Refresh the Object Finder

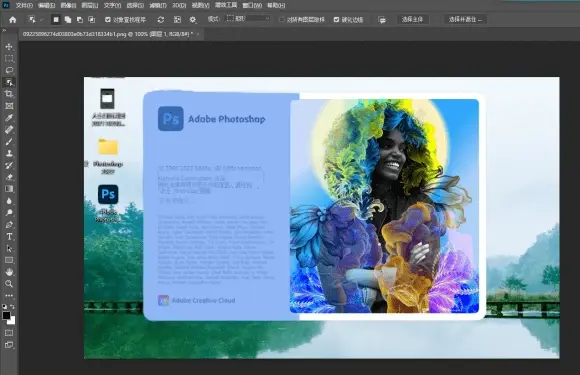[x=161, y=20]
